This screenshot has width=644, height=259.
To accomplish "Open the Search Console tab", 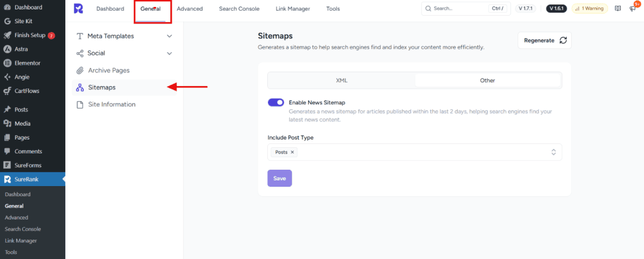I will click(x=239, y=9).
